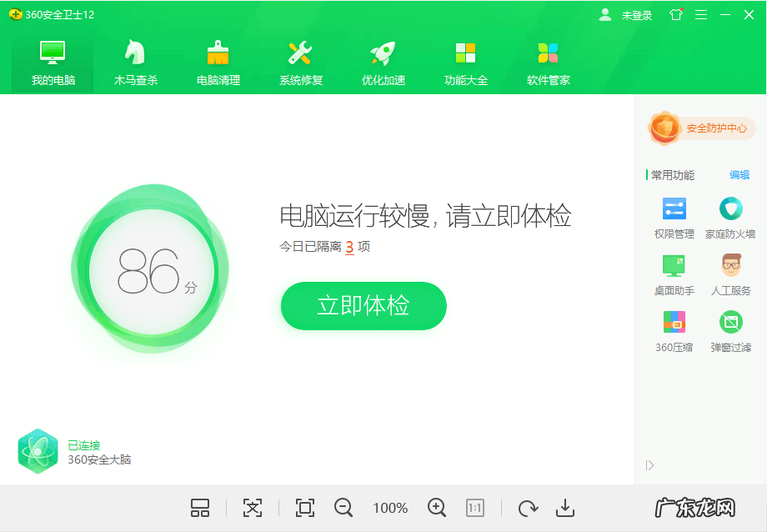Open the 权限管理 permissions tool

coord(673,217)
